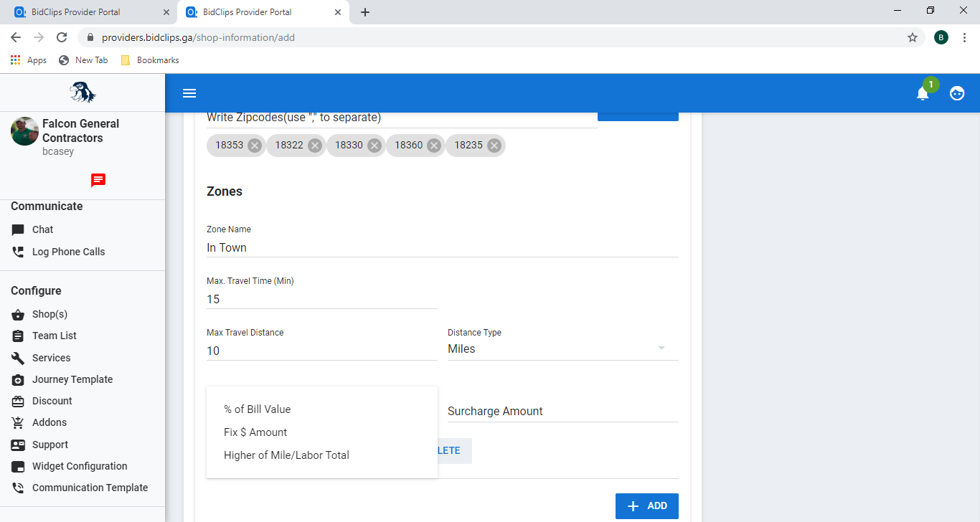Open a new browser tab
The width and height of the screenshot is (980, 522).
tap(365, 12)
